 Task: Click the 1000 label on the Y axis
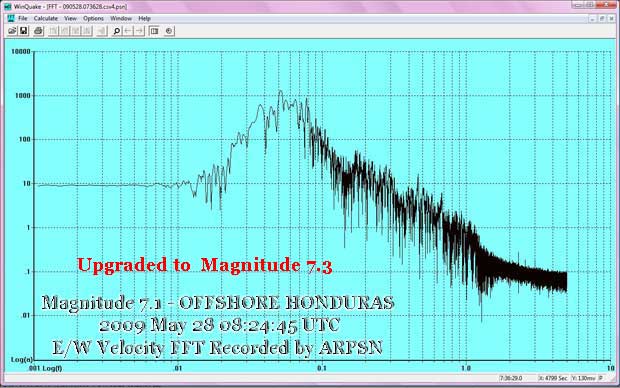click(x=23, y=95)
